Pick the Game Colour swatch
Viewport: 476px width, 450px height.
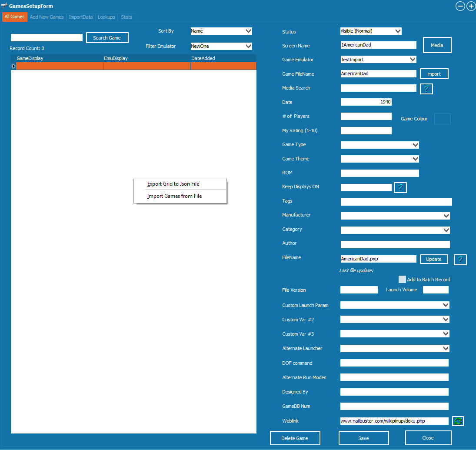443,119
